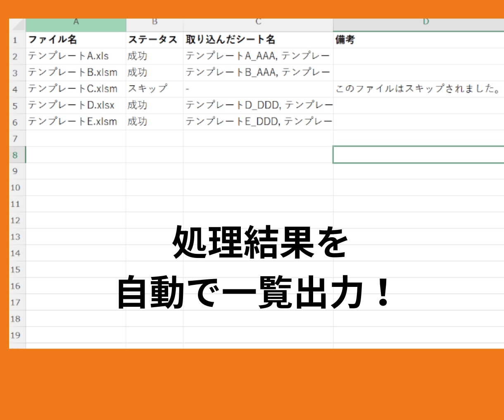Image resolution: width=504 pixels, height=420 pixels.
Task: Select column B header
Action: pos(155,25)
